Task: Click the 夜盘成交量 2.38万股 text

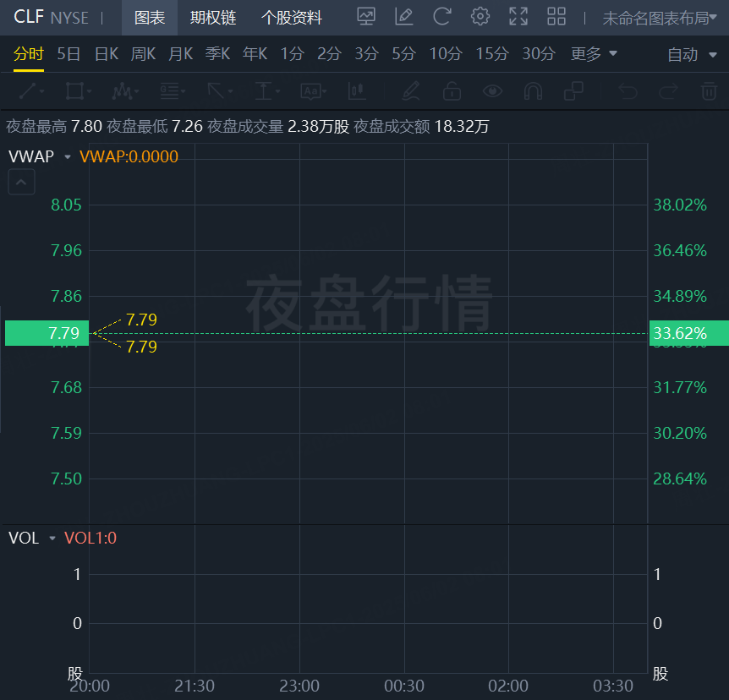Action: pyautogui.click(x=278, y=127)
